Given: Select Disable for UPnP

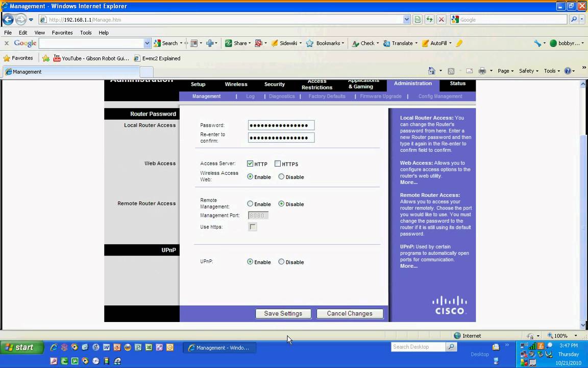Looking at the screenshot, I should point(281,262).
